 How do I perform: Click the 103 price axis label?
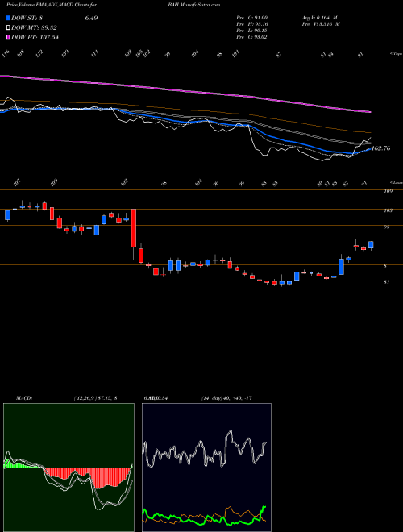coord(388,210)
